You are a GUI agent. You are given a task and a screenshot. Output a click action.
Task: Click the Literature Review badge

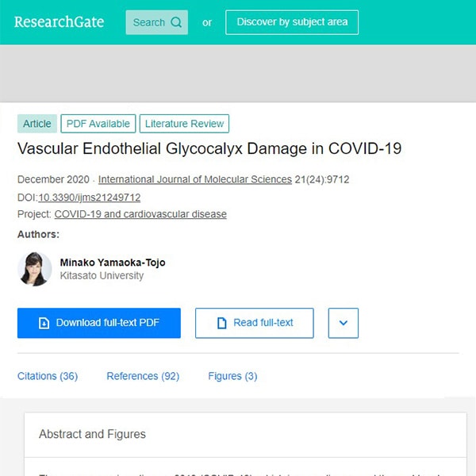point(185,124)
